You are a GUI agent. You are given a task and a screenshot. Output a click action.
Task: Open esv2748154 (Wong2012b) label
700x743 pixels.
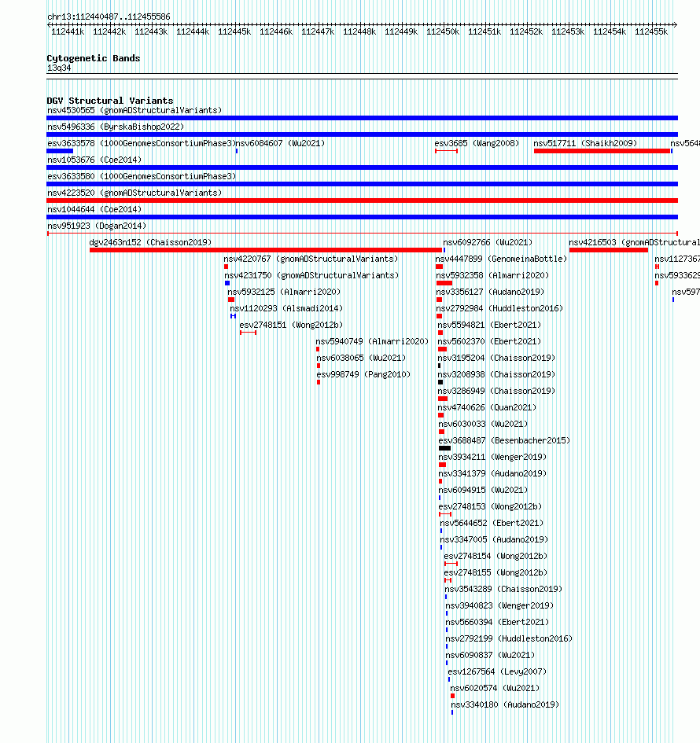pyautogui.click(x=496, y=557)
